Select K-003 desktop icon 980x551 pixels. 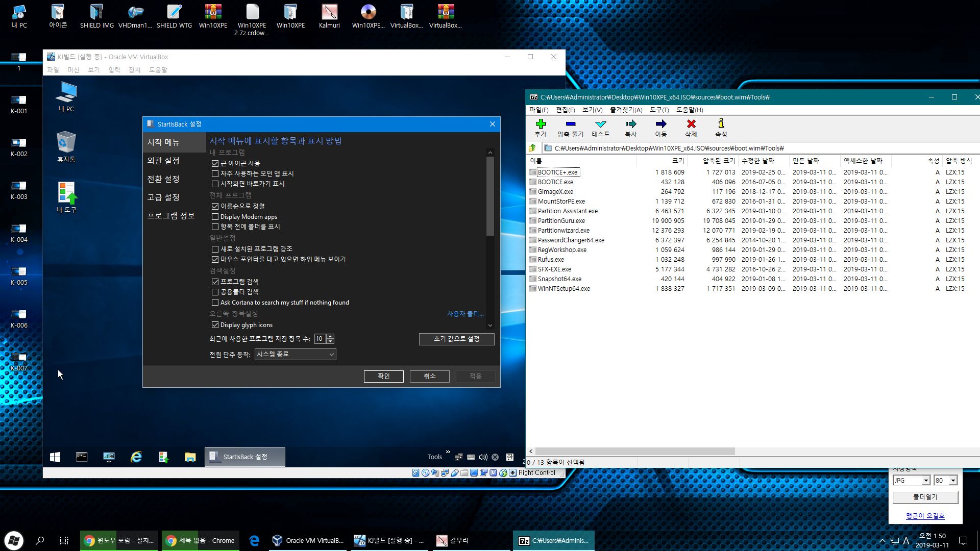coord(19,190)
